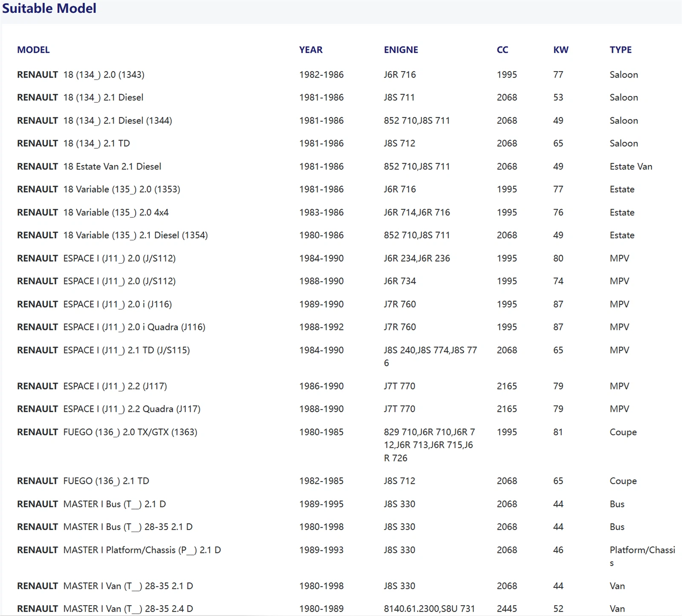Click CC value '2445'
The width and height of the screenshot is (682, 616).
(x=507, y=609)
